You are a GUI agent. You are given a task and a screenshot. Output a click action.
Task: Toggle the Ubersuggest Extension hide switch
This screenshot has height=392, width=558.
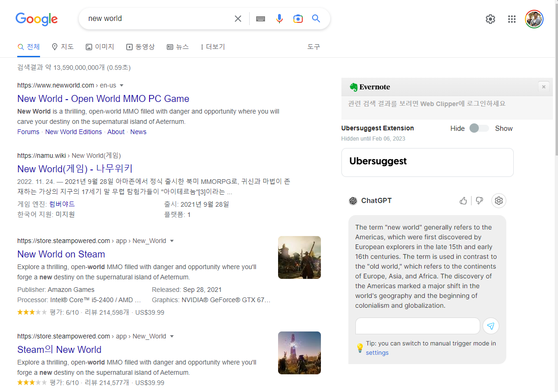tap(479, 128)
